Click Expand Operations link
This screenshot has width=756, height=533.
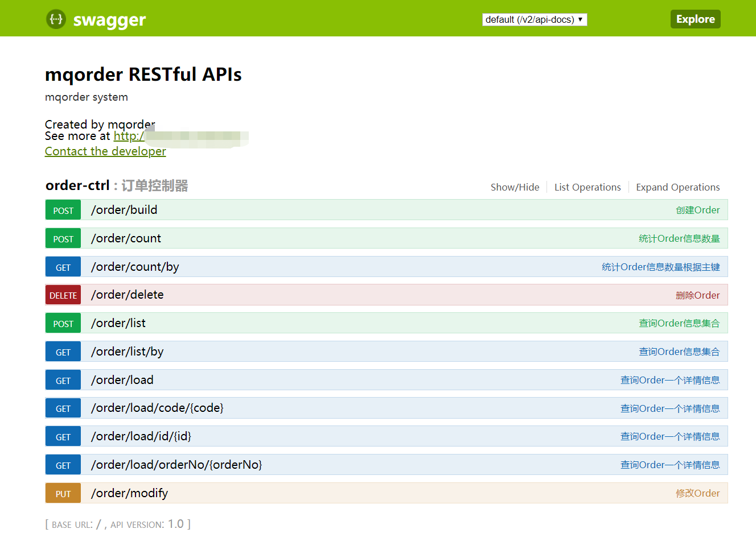point(677,187)
